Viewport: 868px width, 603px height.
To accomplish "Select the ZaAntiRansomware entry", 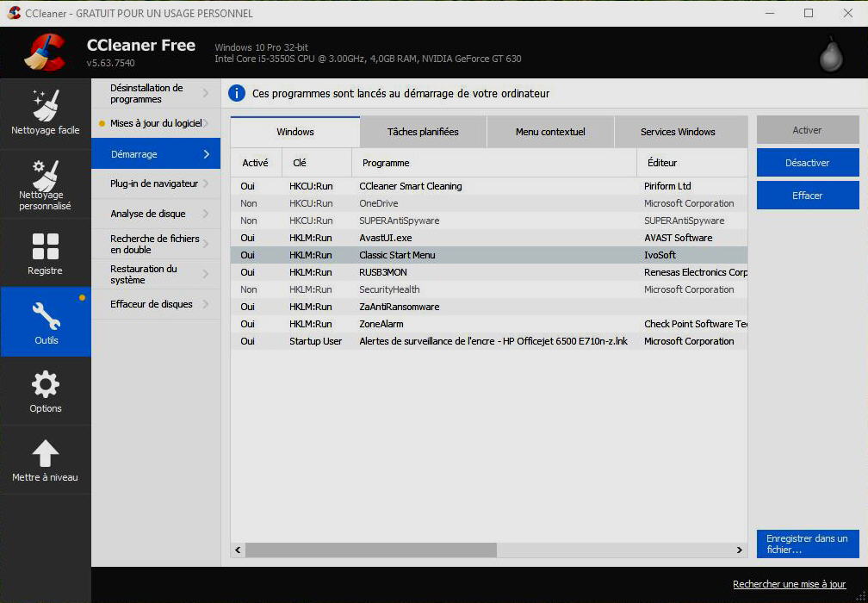I will point(489,307).
